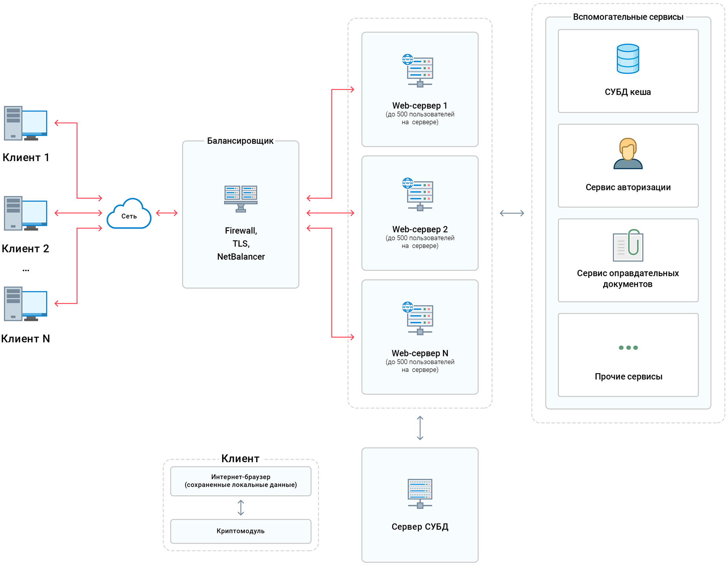The height and width of the screenshot is (566, 728).
Task: Click the Сервер СУБД label
Action: pyautogui.click(x=420, y=527)
